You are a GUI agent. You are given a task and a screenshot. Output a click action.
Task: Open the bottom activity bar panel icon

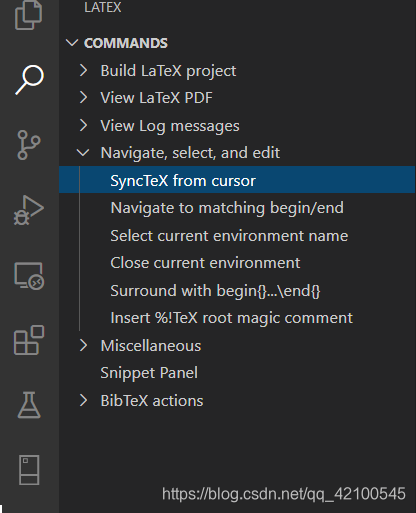[29, 470]
